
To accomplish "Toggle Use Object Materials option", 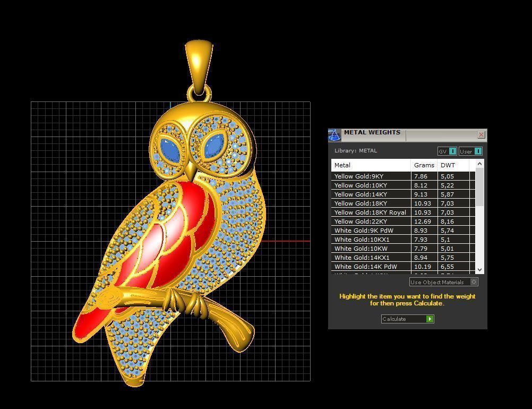I will coord(443,282).
